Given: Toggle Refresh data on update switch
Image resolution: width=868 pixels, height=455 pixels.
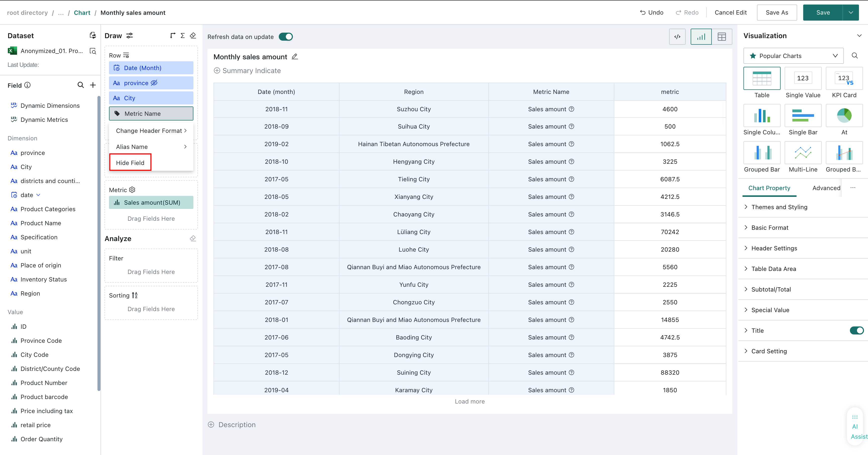Looking at the screenshot, I should click(x=286, y=37).
